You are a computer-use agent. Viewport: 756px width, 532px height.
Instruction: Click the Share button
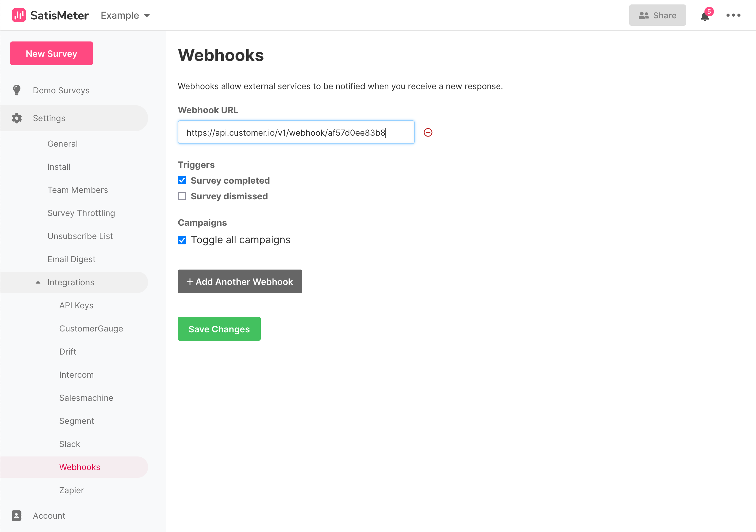click(x=658, y=15)
